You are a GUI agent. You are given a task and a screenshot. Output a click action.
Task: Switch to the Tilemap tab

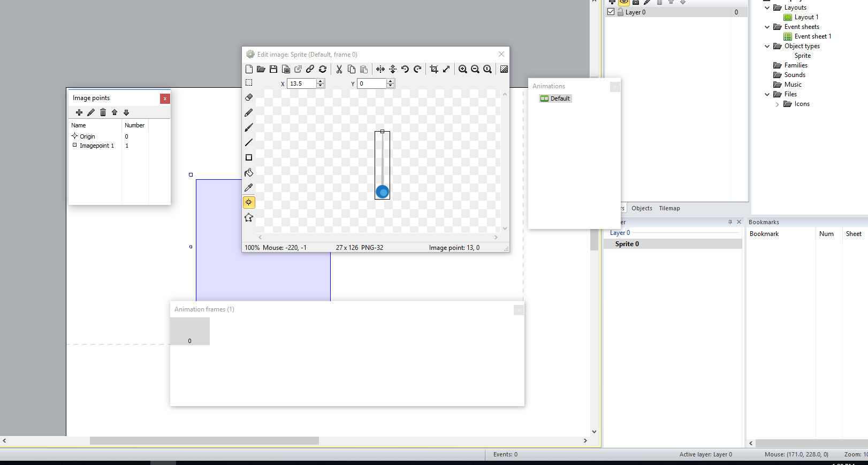pyautogui.click(x=669, y=208)
